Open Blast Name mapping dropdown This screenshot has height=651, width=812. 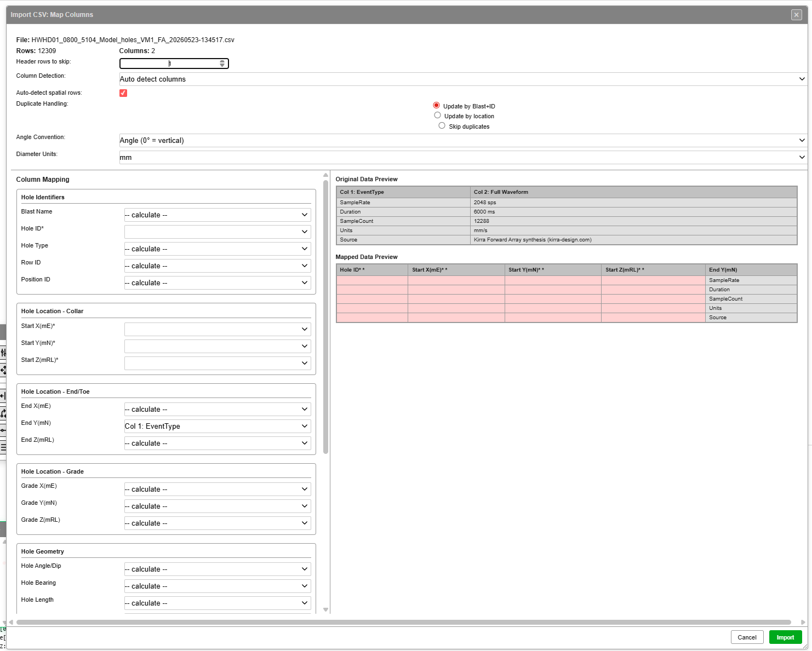[x=218, y=215]
